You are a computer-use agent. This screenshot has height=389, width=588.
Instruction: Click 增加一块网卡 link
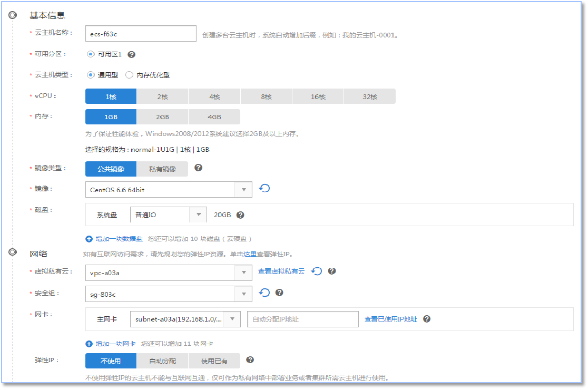tap(115, 344)
